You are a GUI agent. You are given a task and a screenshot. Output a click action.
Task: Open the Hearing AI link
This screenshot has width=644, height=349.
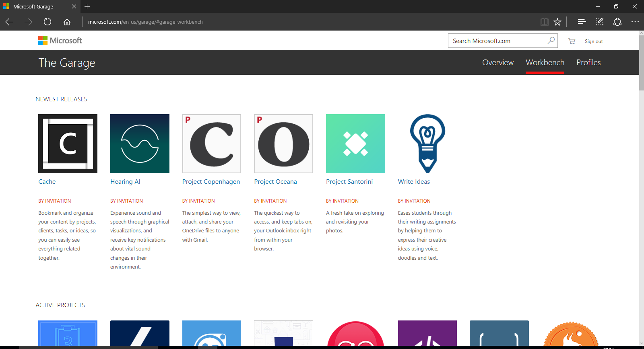125,182
